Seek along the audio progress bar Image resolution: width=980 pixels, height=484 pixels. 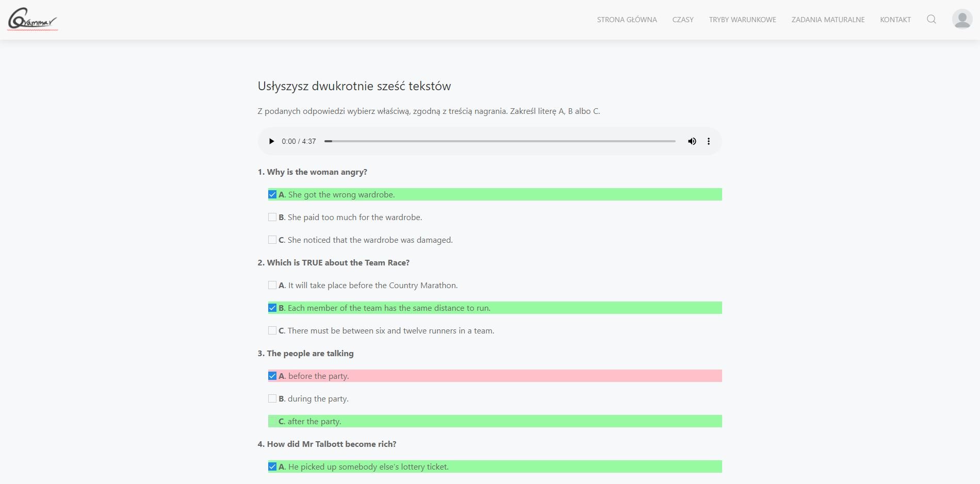[x=499, y=141]
